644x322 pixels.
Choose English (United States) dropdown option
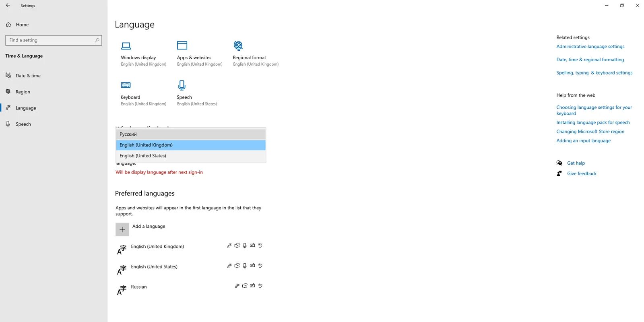click(x=191, y=156)
